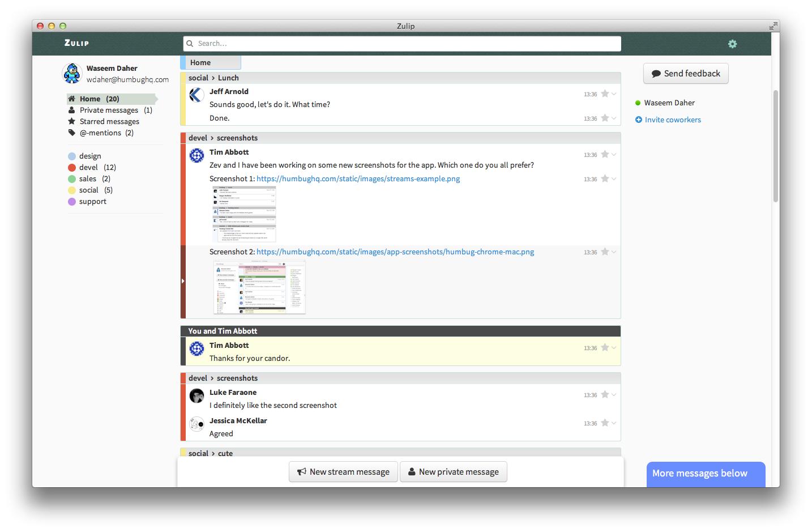Viewport: 812px width, 532px height.
Task: Open actions chevron for Luke Faraone's message
Action: [614, 395]
